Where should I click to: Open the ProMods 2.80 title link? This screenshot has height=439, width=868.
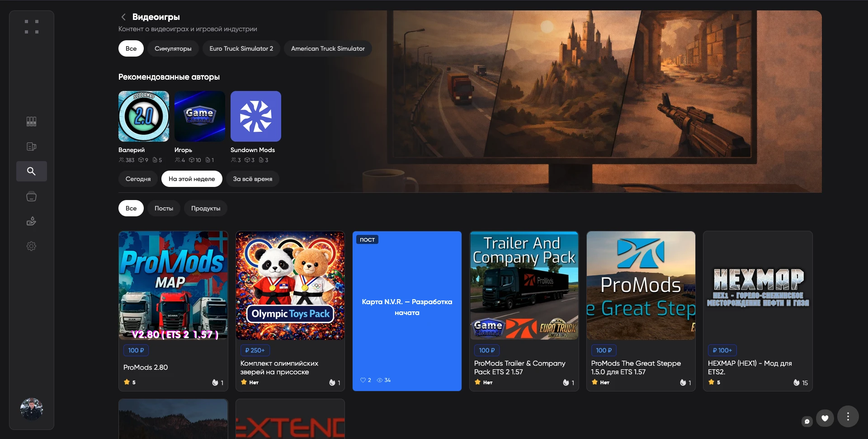(146, 367)
